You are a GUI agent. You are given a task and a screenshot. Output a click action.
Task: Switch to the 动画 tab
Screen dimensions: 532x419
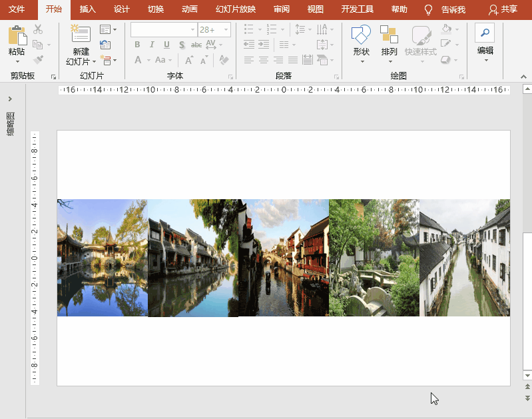click(189, 9)
